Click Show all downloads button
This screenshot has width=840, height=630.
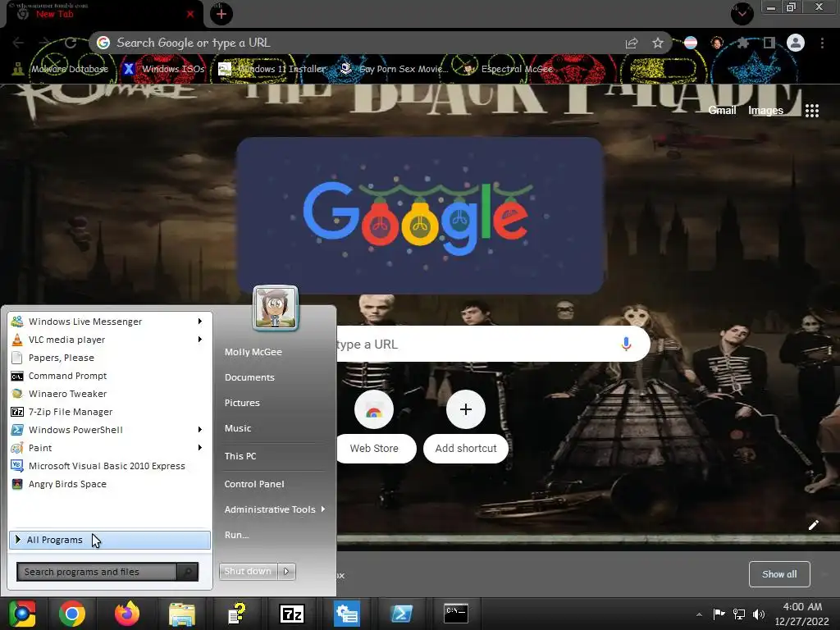779,574
